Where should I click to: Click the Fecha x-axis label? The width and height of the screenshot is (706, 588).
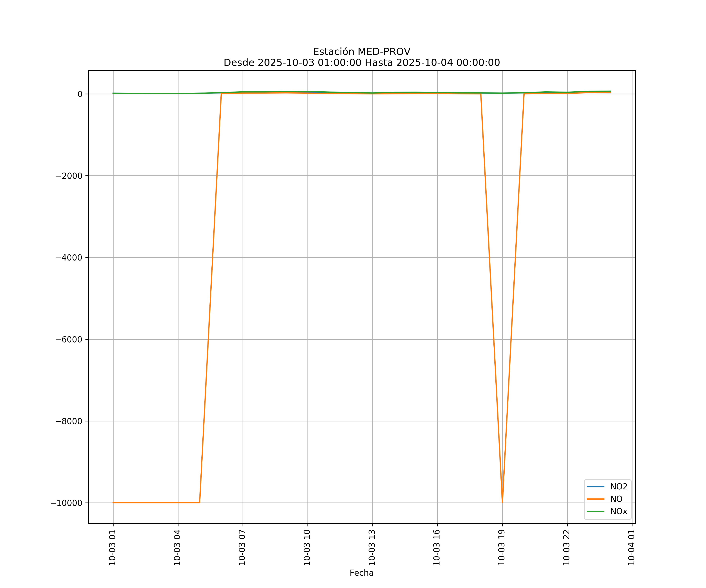coord(361,573)
